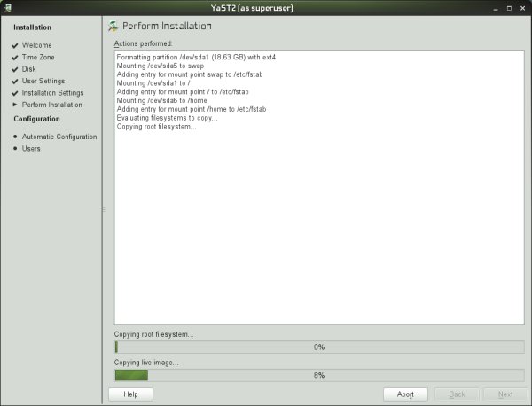The image size is (532, 406).
Task: Select the User Settings step
Action: pyautogui.click(x=43, y=81)
